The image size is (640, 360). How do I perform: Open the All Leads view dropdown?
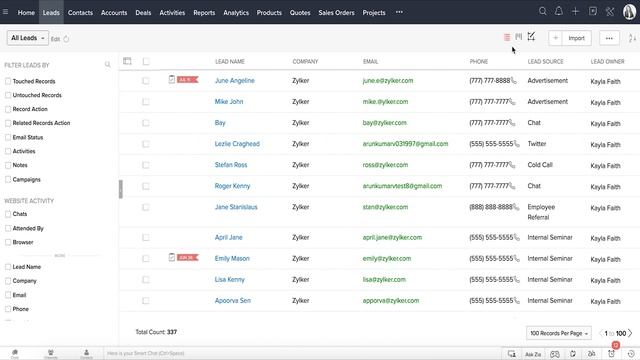pos(28,38)
